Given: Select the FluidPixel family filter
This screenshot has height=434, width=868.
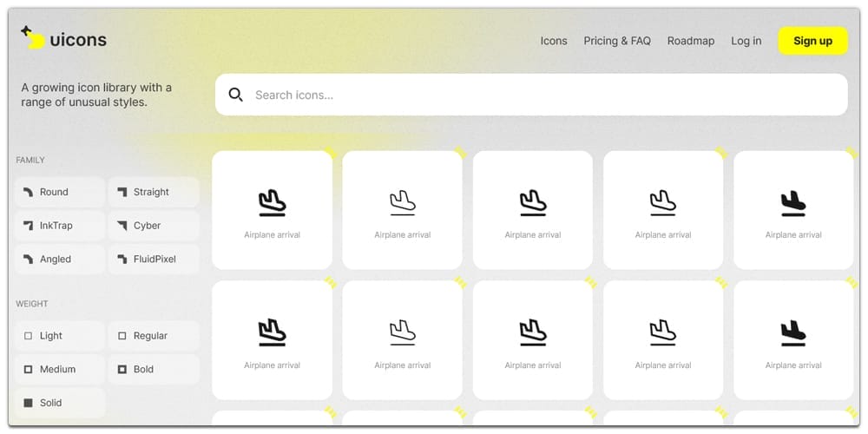Looking at the screenshot, I should 153,260.
